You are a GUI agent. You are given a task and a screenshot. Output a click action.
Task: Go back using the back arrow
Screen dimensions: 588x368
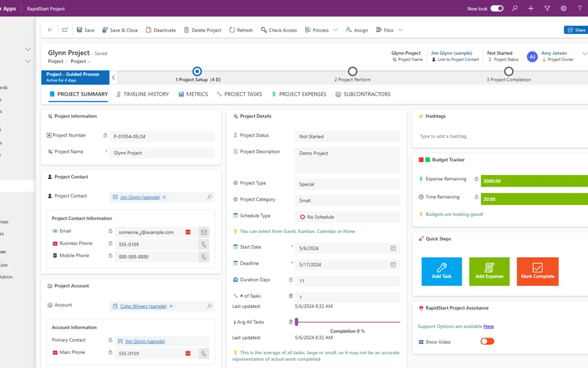[50, 30]
